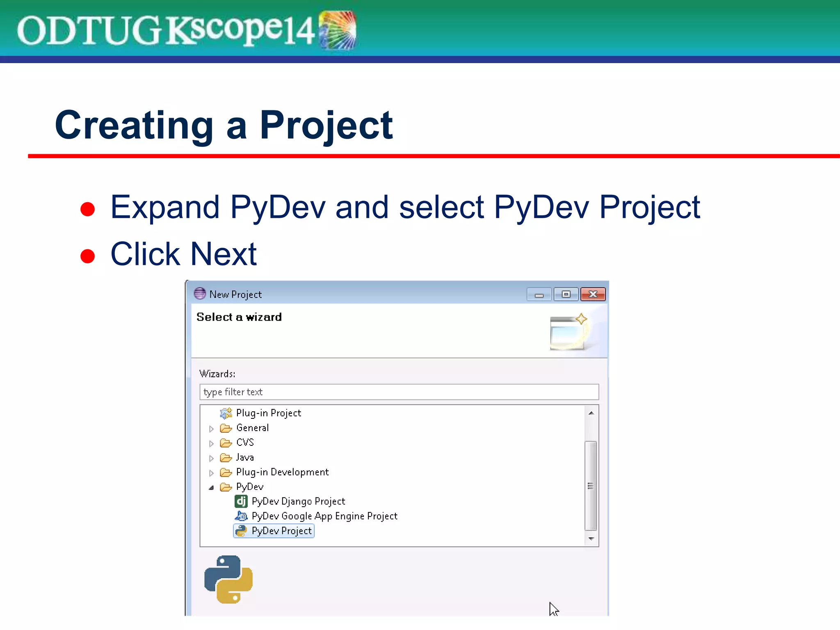This screenshot has height=630, width=840.
Task: Expand the General category
Action: (x=211, y=429)
